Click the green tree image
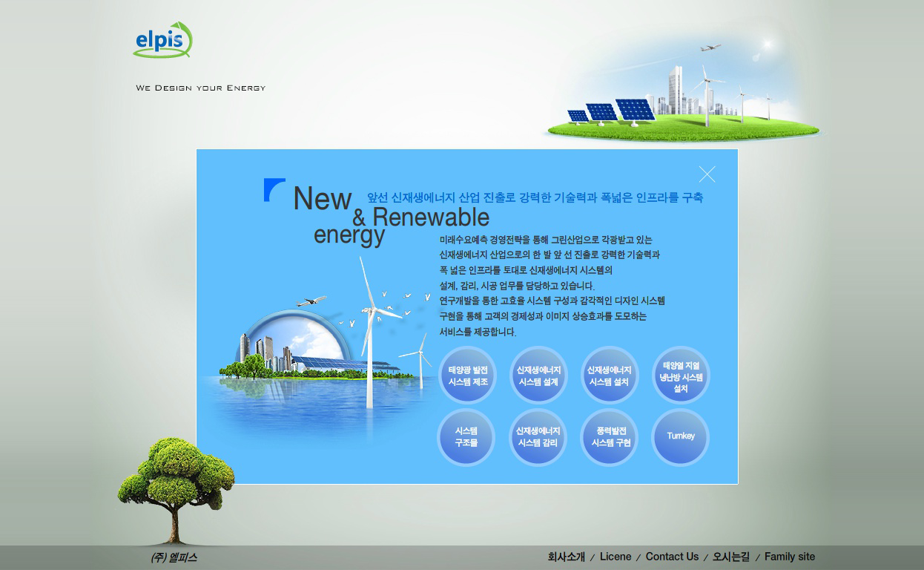 click(x=176, y=482)
